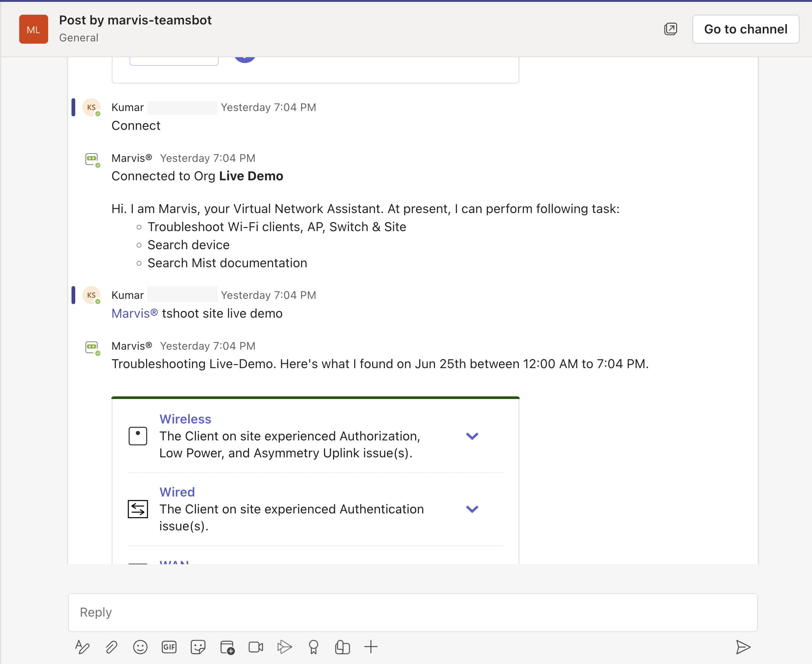Open the Wireless heading link
Image resolution: width=812 pixels, height=664 pixels.
point(185,419)
